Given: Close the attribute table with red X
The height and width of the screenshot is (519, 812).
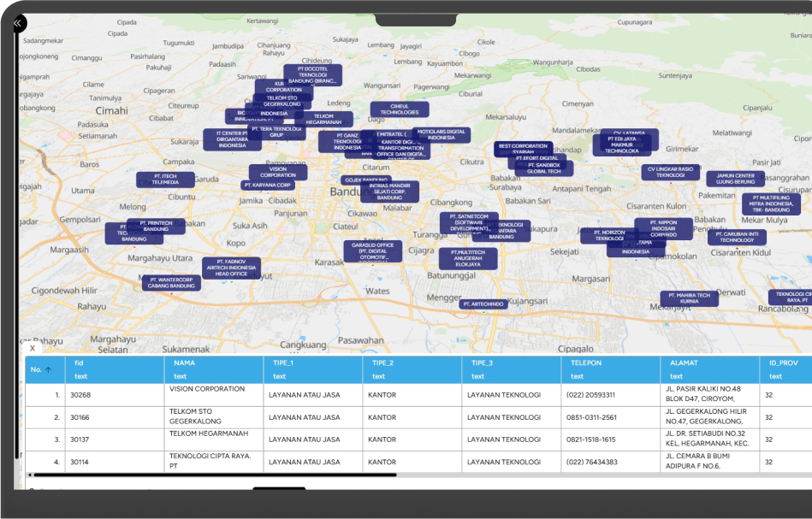Looking at the screenshot, I should tap(33, 348).
